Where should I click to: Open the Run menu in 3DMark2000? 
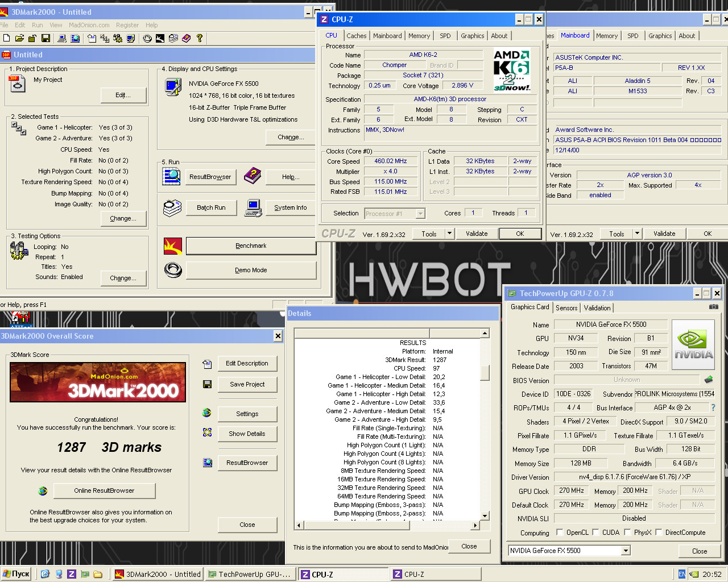pos(38,25)
